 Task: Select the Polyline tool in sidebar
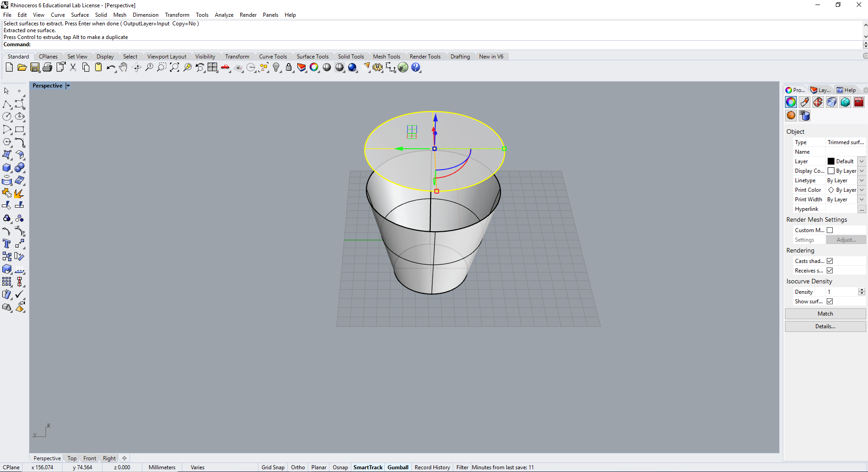(x=7, y=104)
